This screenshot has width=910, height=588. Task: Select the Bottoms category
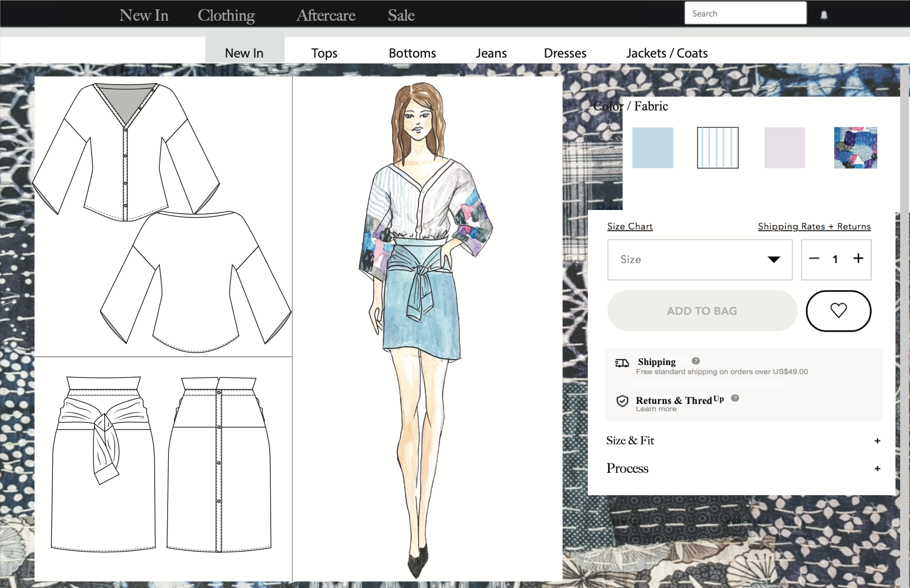412,53
